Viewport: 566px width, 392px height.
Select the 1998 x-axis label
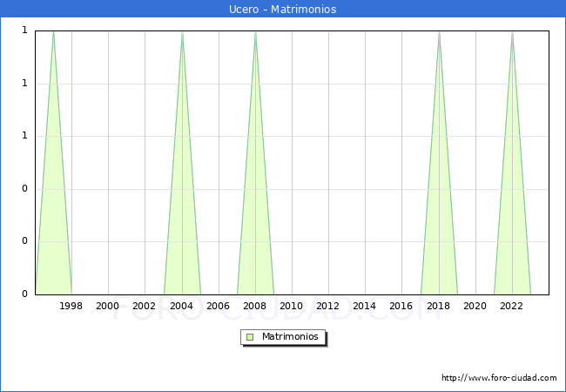71,306
